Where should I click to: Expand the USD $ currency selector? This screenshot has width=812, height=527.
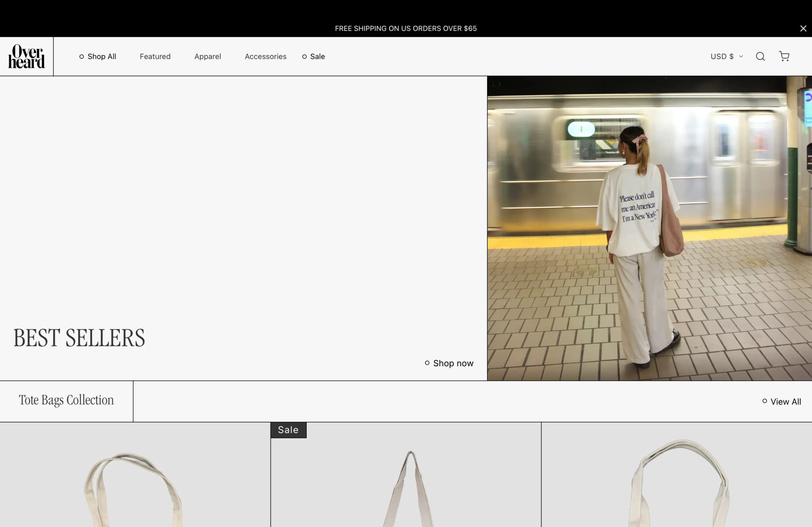(x=727, y=56)
